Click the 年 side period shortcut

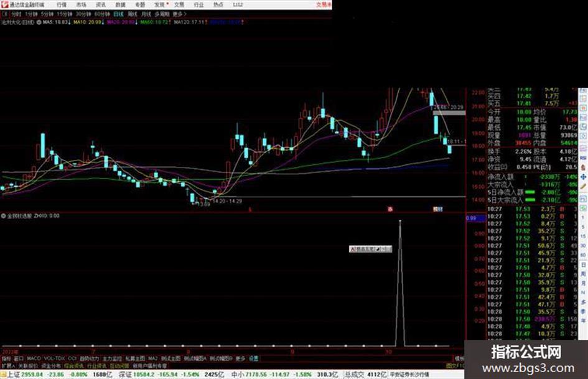pyautogui.click(x=583, y=321)
